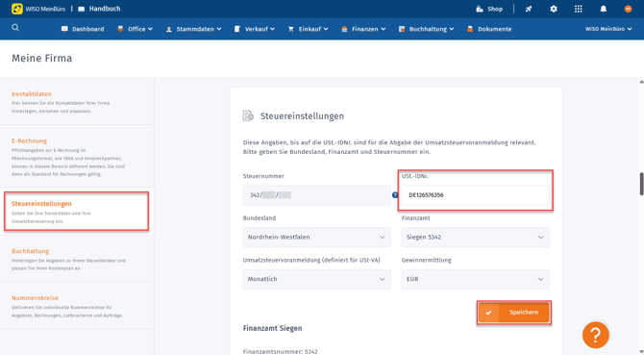
Task: Click the Finanzamtsnummer: 5342 text
Action: tap(280, 351)
